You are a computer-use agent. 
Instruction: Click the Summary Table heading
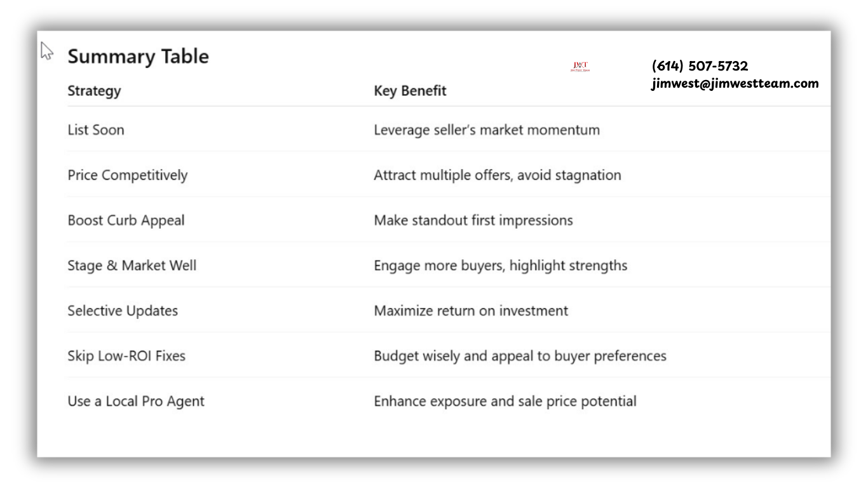(x=138, y=57)
